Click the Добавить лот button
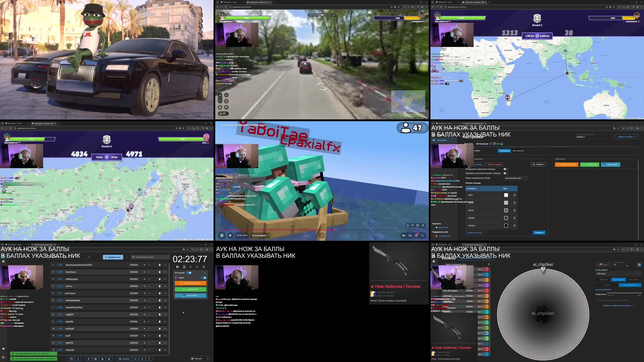 (112, 257)
